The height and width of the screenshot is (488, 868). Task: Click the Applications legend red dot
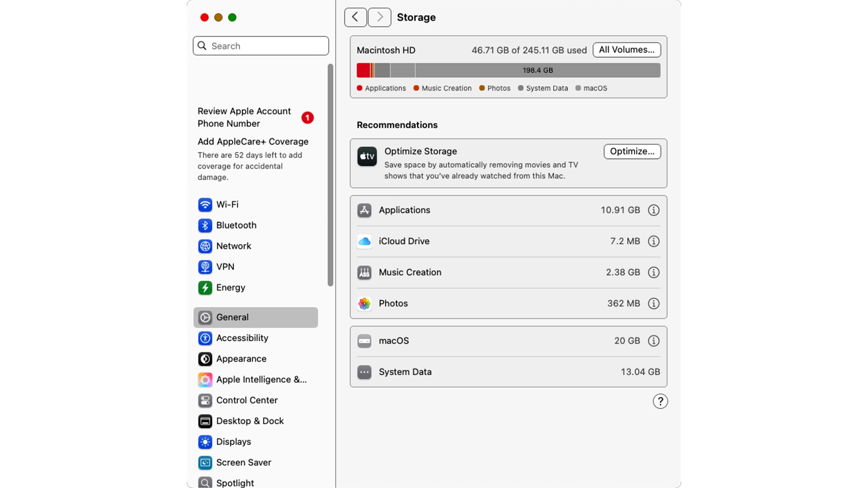point(359,88)
